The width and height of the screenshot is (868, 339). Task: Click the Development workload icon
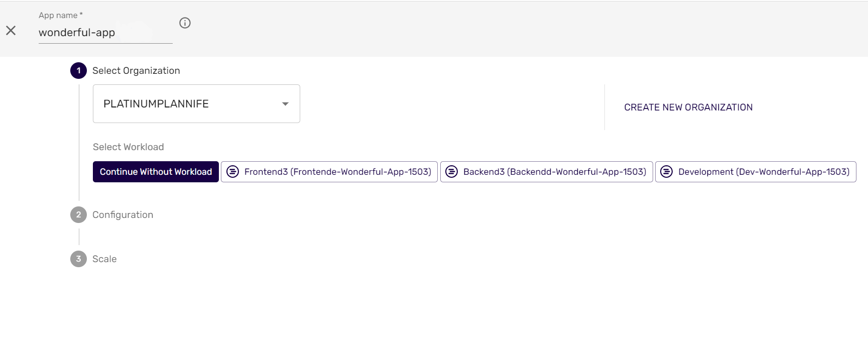(x=666, y=172)
